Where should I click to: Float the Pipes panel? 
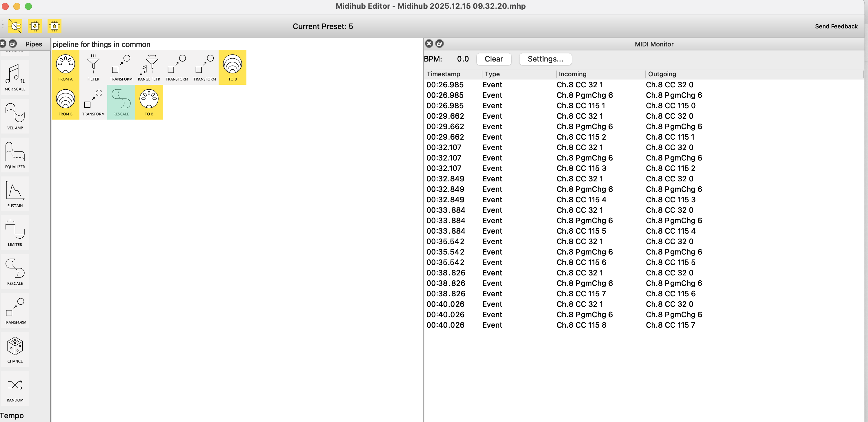tap(13, 44)
